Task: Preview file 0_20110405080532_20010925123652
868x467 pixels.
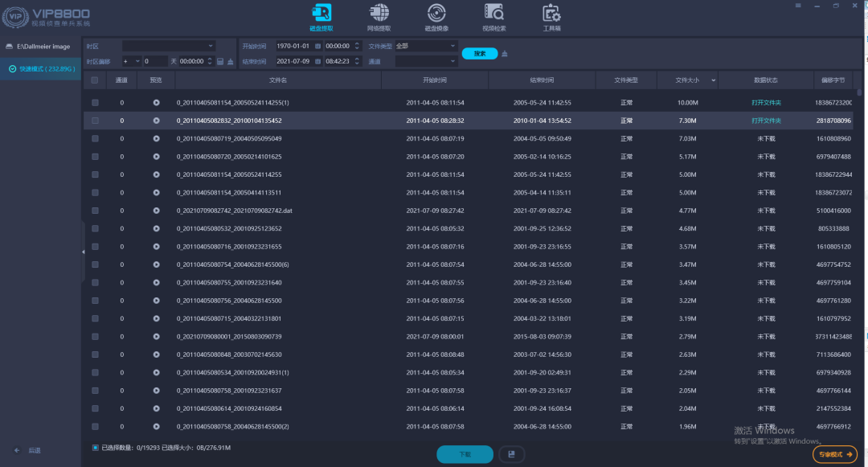Action: click(x=156, y=228)
